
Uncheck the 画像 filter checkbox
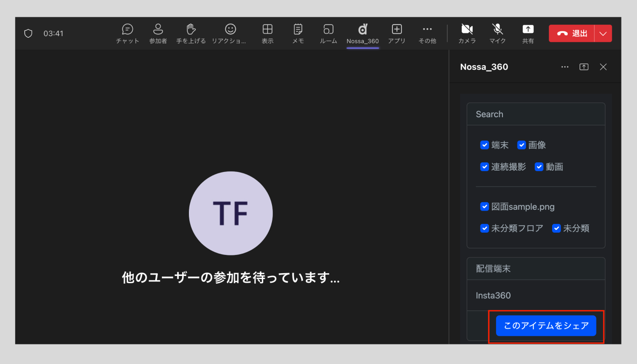(x=522, y=145)
